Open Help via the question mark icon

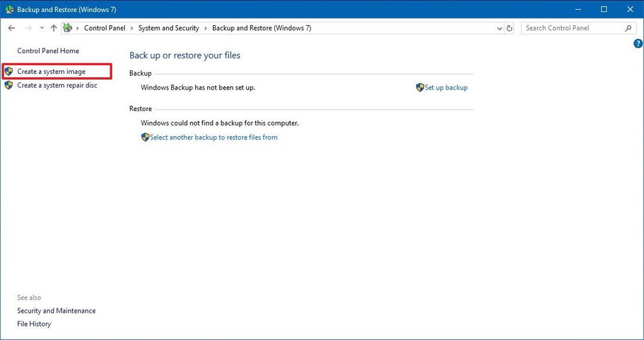pos(638,44)
